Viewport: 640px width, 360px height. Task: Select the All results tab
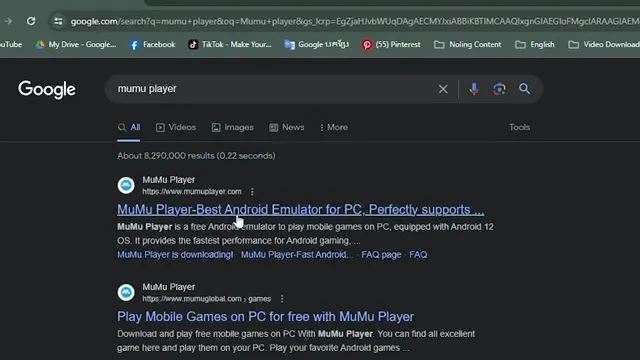tap(129, 127)
